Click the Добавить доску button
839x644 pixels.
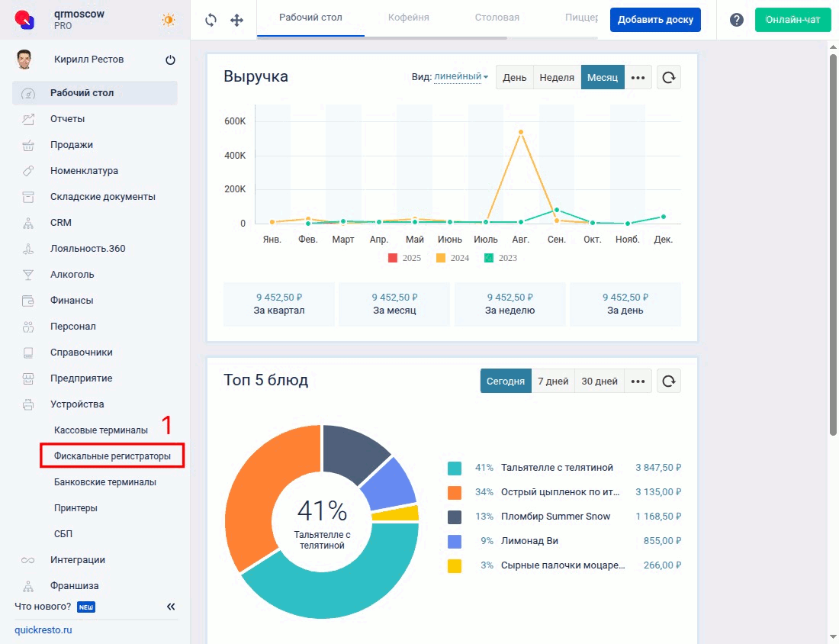pyautogui.click(x=654, y=20)
